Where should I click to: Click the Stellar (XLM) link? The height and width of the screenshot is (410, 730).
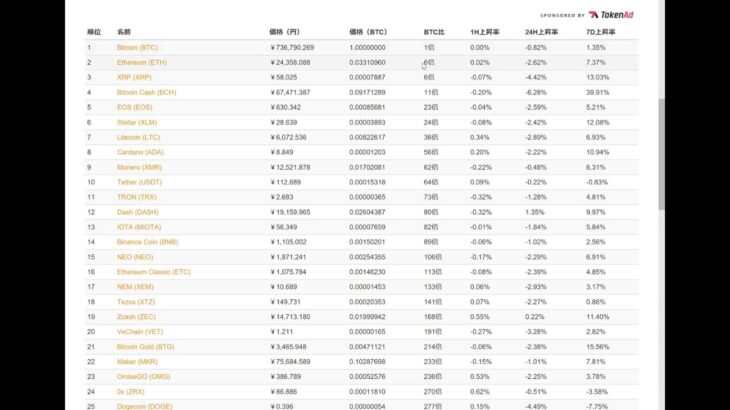[x=137, y=122]
